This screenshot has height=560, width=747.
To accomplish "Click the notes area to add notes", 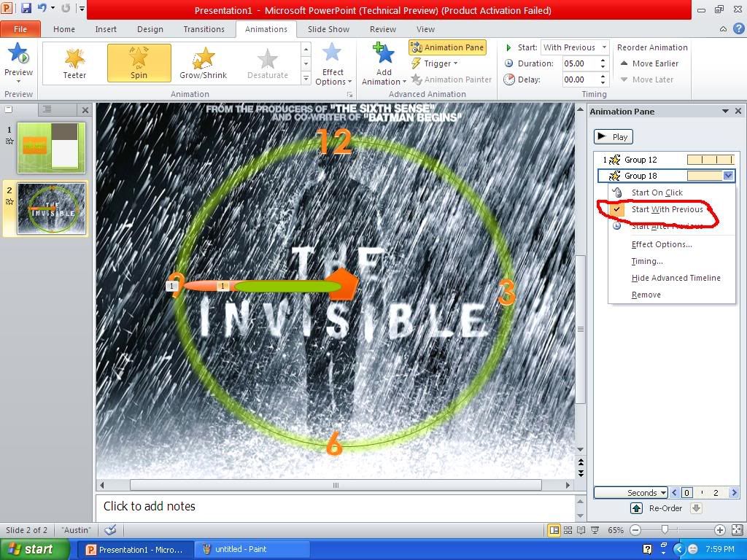I will (336, 506).
